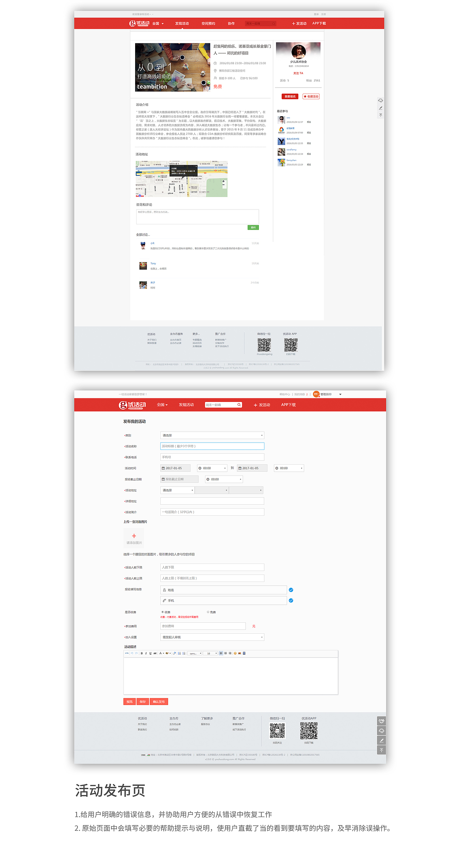Click the map thumbnail under 活动地址
This screenshot has width=454, height=868.
point(182,179)
